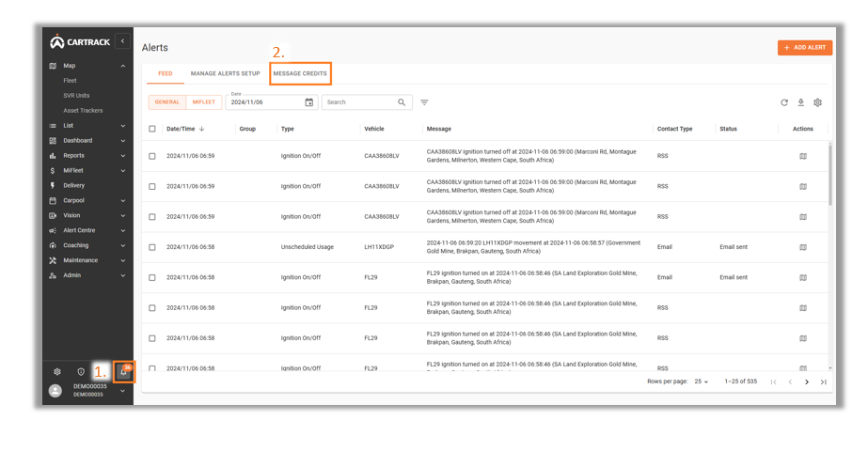Click the Type column header
This screenshot has height=451, width=868.
(288, 129)
